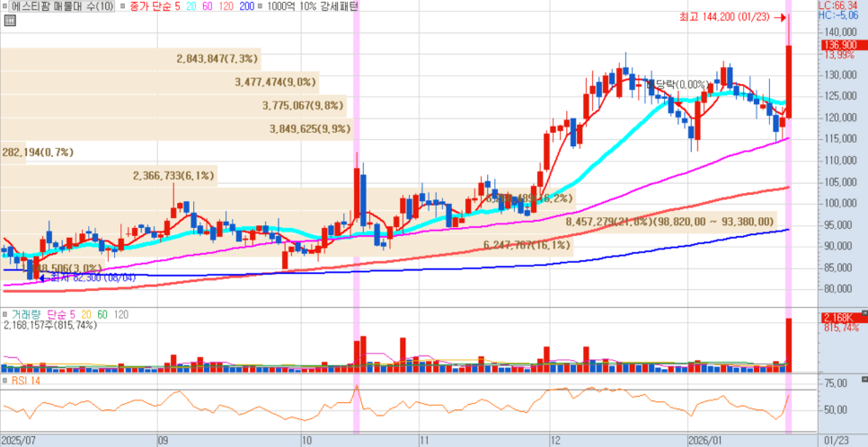Click the 배당락(0.00%) dividend marker
This screenshot has width=868, height=447.
(x=678, y=84)
